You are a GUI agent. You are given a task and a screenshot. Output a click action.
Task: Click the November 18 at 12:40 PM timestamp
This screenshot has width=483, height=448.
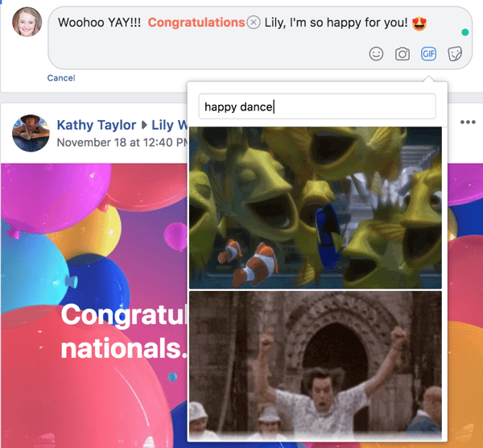(122, 143)
